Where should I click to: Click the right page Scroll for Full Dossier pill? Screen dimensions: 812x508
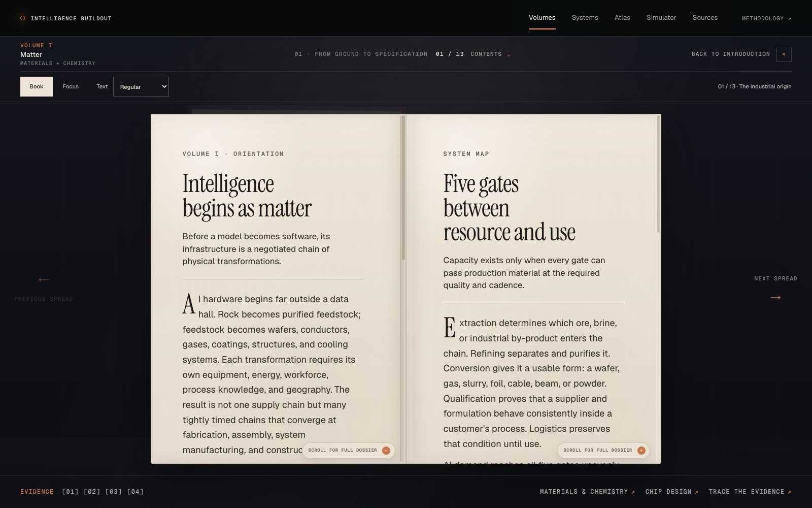point(603,450)
